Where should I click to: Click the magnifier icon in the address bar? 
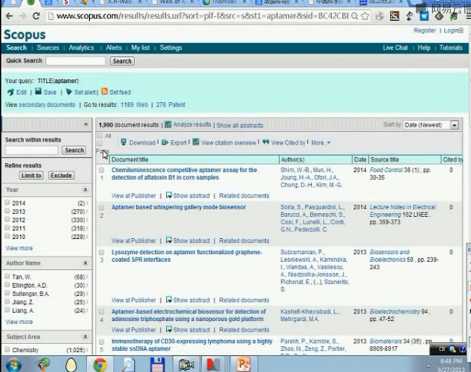(355, 16)
